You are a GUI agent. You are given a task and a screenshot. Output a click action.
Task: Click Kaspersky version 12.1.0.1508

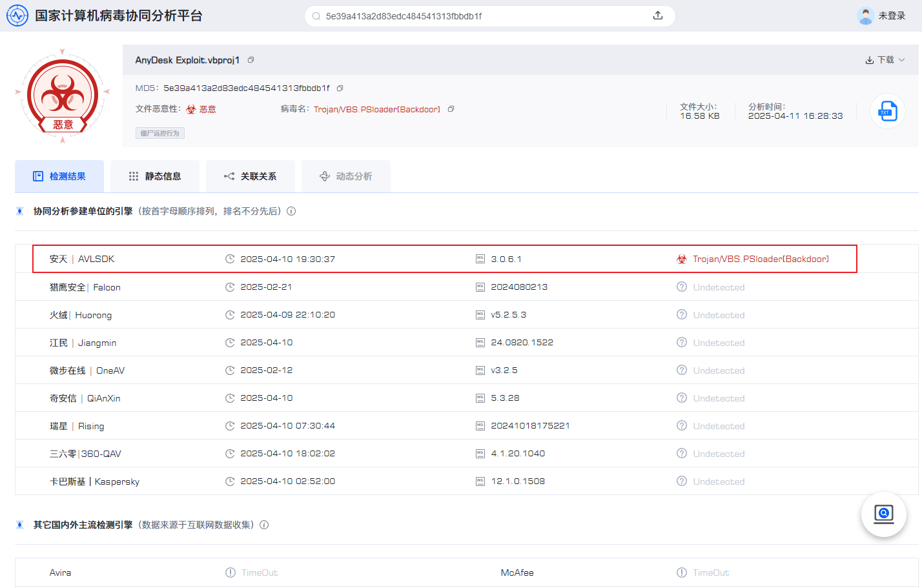(x=518, y=481)
